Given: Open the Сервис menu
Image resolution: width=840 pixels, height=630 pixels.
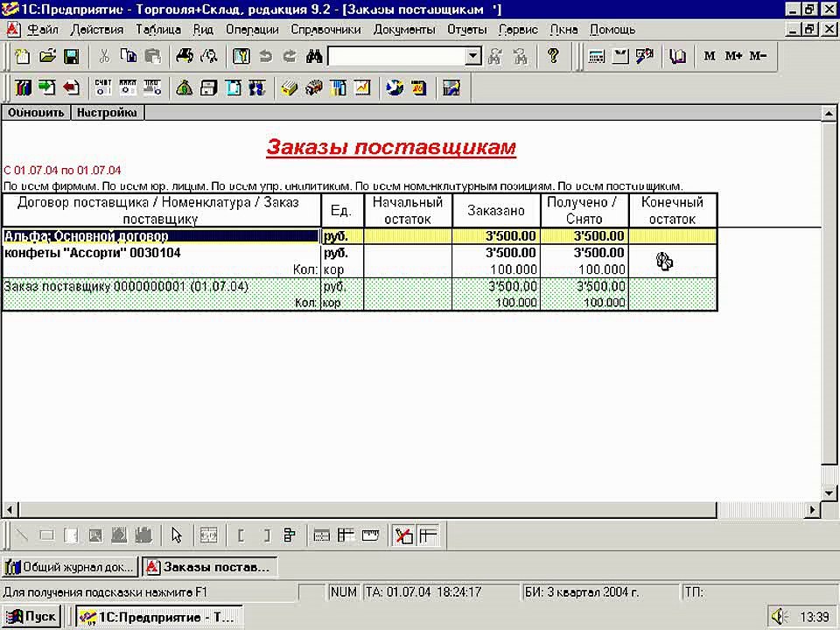Looking at the screenshot, I should [518, 30].
